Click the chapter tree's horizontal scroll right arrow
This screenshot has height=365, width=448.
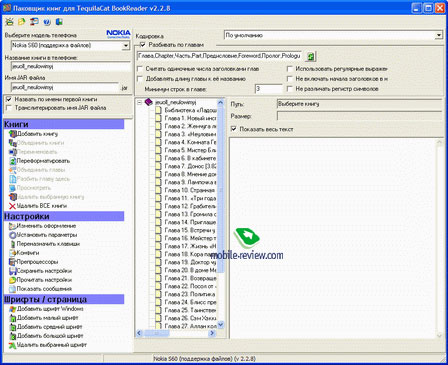(212, 333)
